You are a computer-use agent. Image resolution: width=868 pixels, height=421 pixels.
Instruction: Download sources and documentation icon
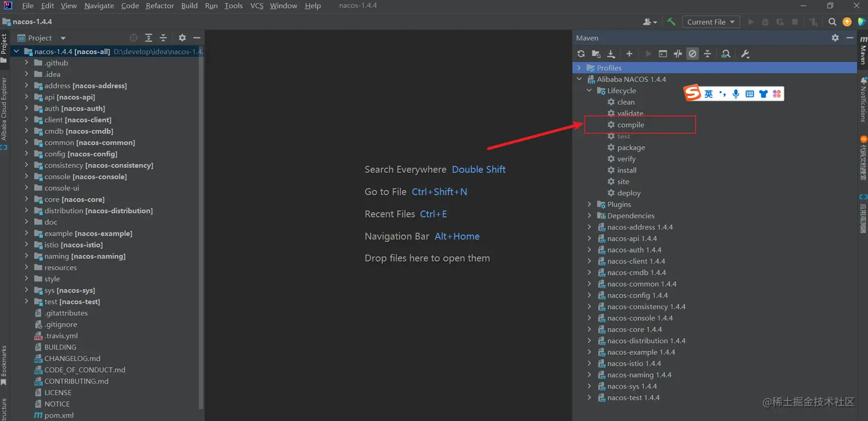click(x=611, y=53)
